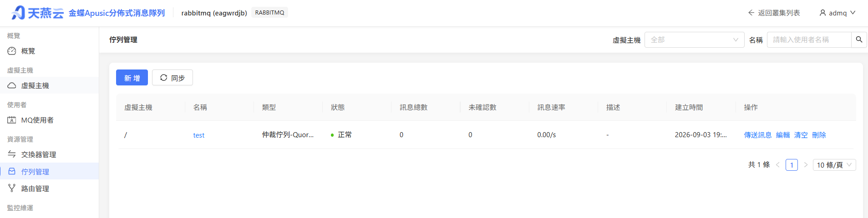Click 清空 for test queue
This screenshot has width=868, height=218.
801,135
